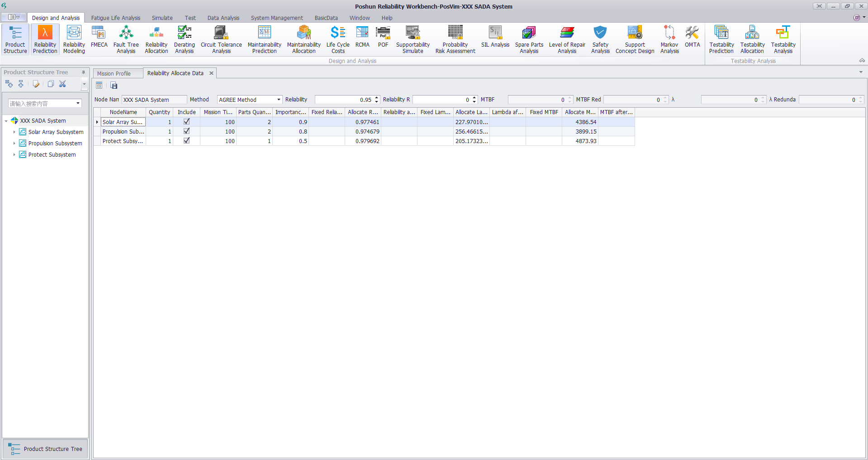Expand the Solar Array Subsystem tree node
This screenshot has height=460, width=868.
pyautogui.click(x=14, y=132)
